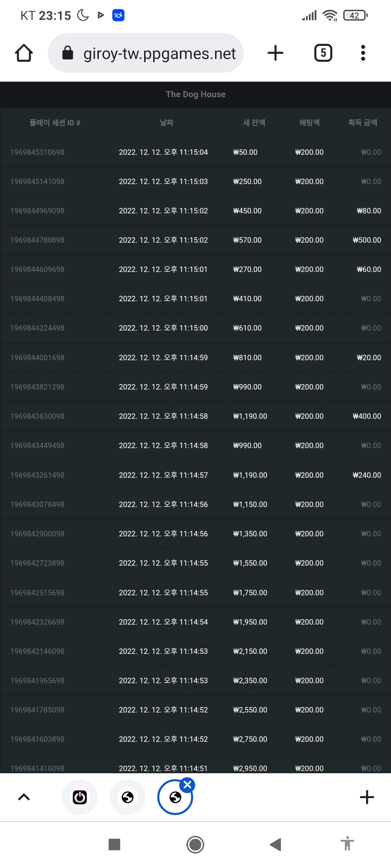Open session ID 1969843630098
This screenshot has width=391, height=868.
(x=37, y=416)
